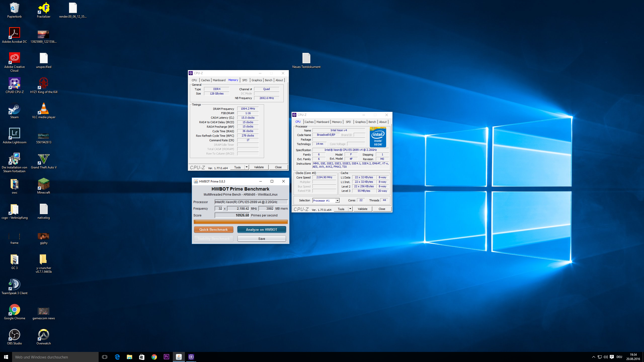This screenshot has width=644, height=362.
Task: Select the unspecified file icon
Action: [44, 61]
